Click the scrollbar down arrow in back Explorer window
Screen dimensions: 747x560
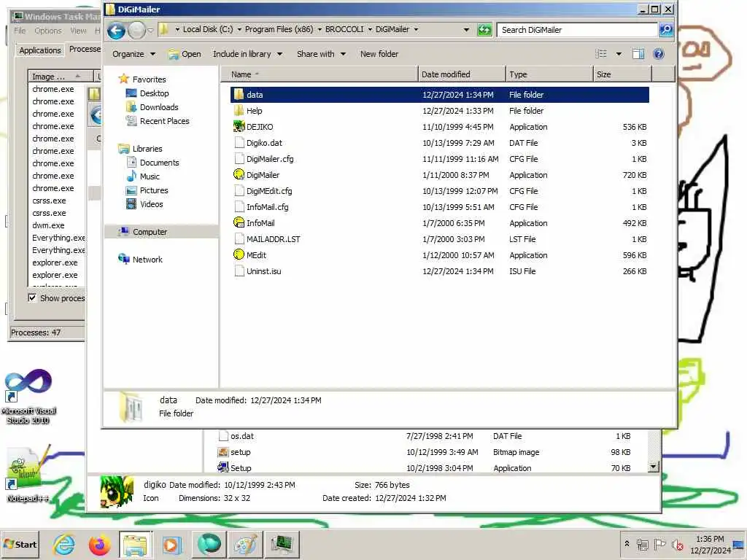point(654,467)
